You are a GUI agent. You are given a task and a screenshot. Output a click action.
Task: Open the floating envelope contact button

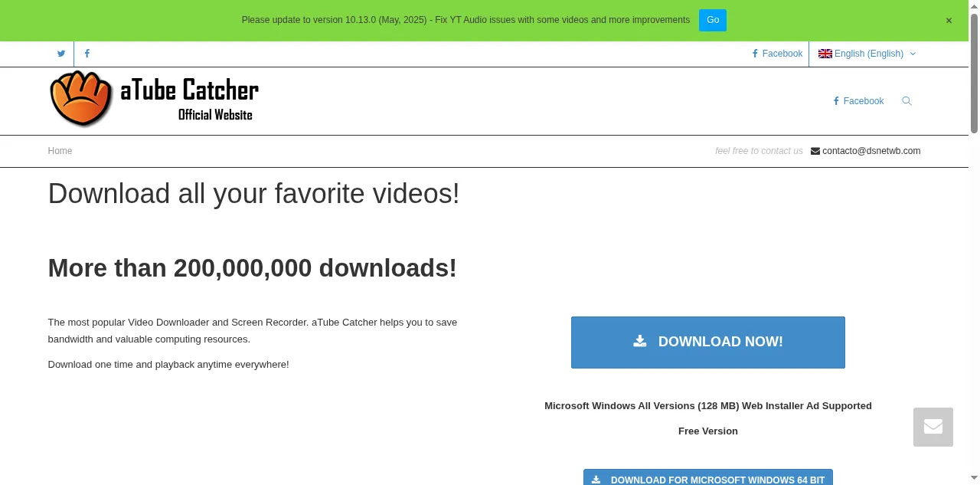click(933, 427)
